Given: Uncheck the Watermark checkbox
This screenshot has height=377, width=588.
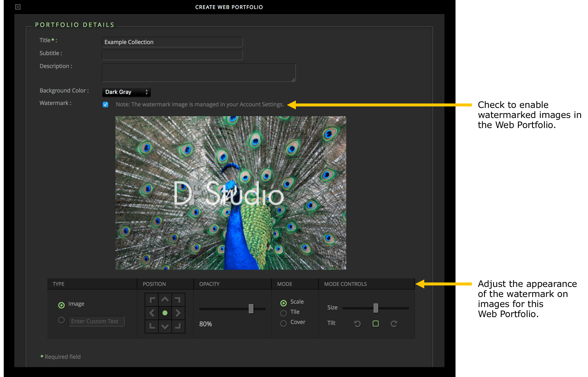Looking at the screenshot, I should point(106,105).
